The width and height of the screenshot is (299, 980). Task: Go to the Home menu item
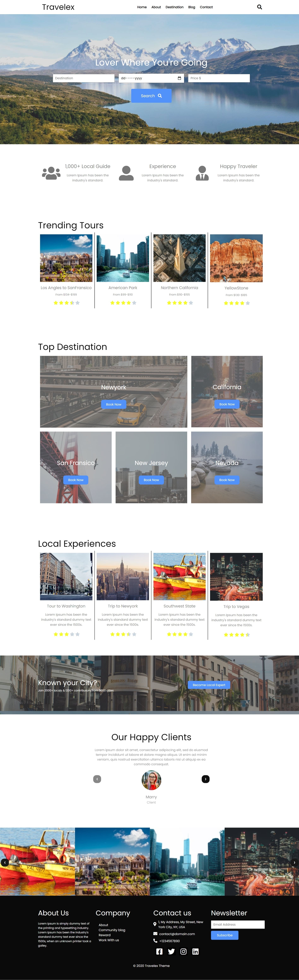[x=142, y=7]
